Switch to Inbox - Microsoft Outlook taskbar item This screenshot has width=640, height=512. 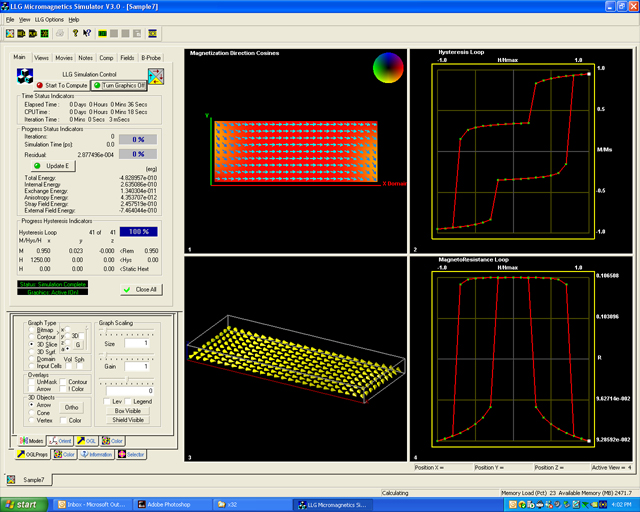(x=93, y=505)
